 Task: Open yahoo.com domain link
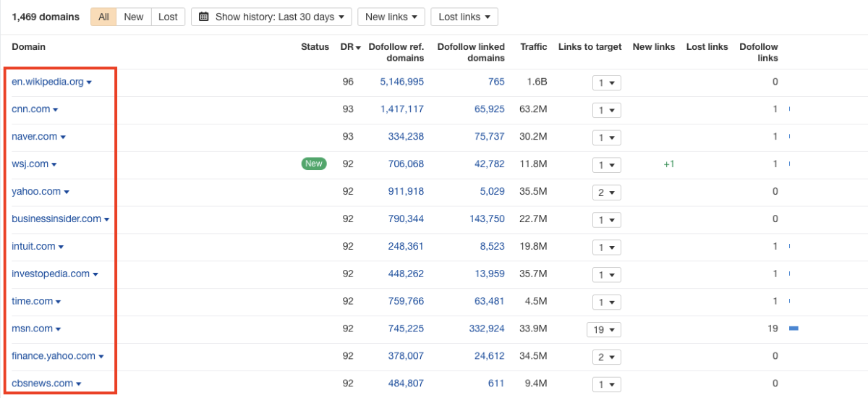point(36,192)
